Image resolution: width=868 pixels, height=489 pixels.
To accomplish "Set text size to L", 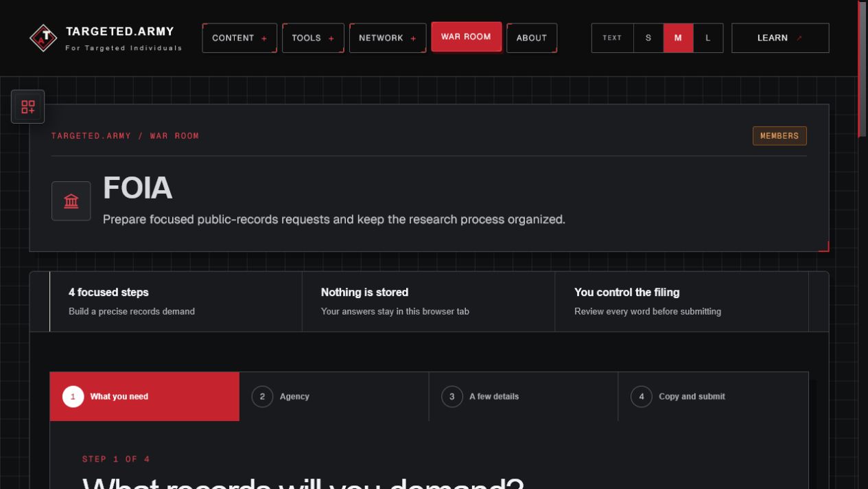I will click(x=708, y=38).
